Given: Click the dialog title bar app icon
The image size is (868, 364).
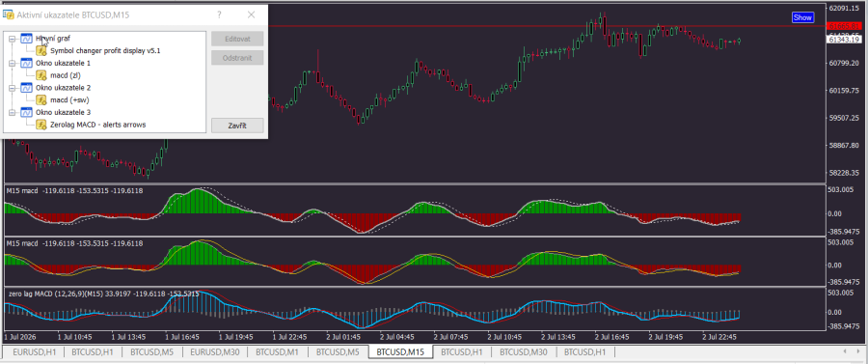Looking at the screenshot, I should [x=9, y=14].
